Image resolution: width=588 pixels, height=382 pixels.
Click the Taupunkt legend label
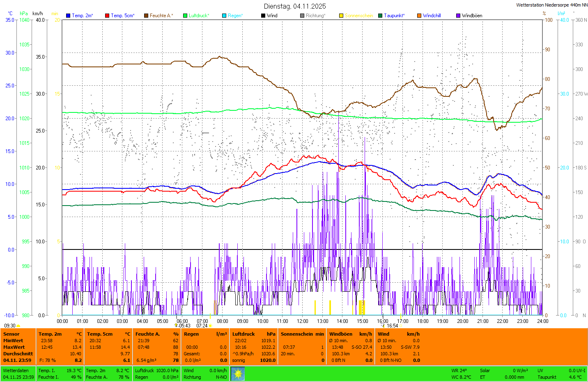[394, 16]
